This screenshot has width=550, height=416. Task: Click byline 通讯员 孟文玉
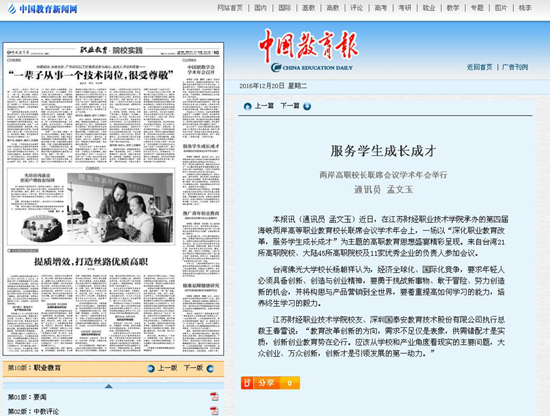click(383, 190)
